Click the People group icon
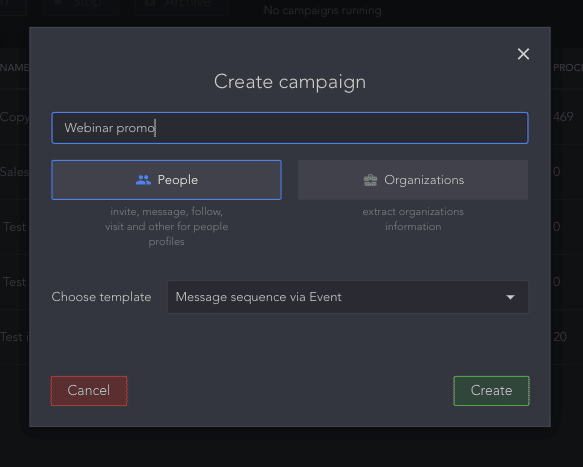583x467 pixels. 143,180
